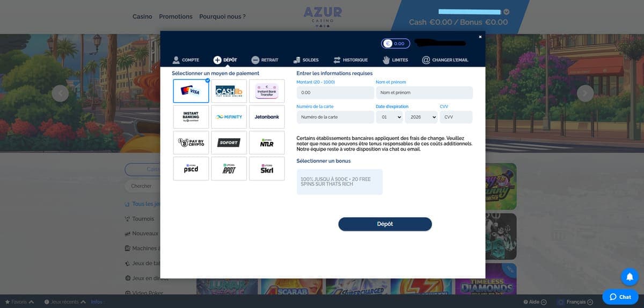644x308 pixels.
Task: Click the Infos link in bottom bar
Action: (97, 302)
